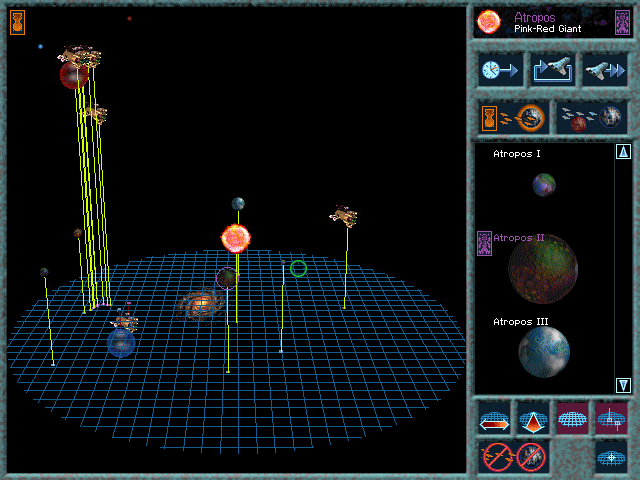Screen dimensions: 640x480
Task: Cycle to next ship with looped-arrow shuttle button
Action: click(553, 70)
